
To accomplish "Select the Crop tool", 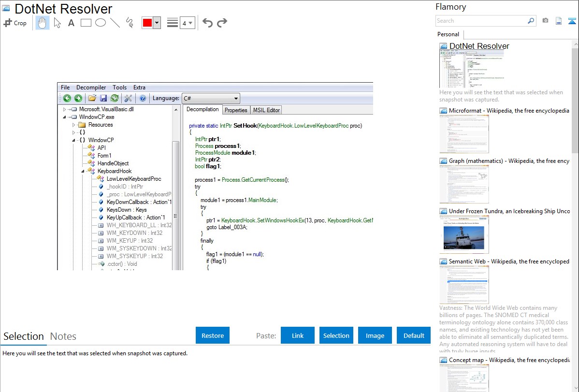I will tap(15, 23).
